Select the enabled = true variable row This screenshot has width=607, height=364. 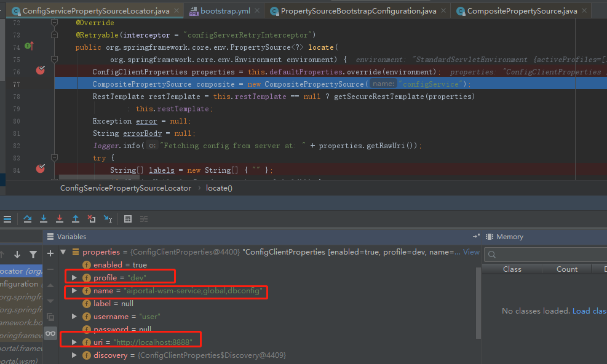[x=269, y=265]
